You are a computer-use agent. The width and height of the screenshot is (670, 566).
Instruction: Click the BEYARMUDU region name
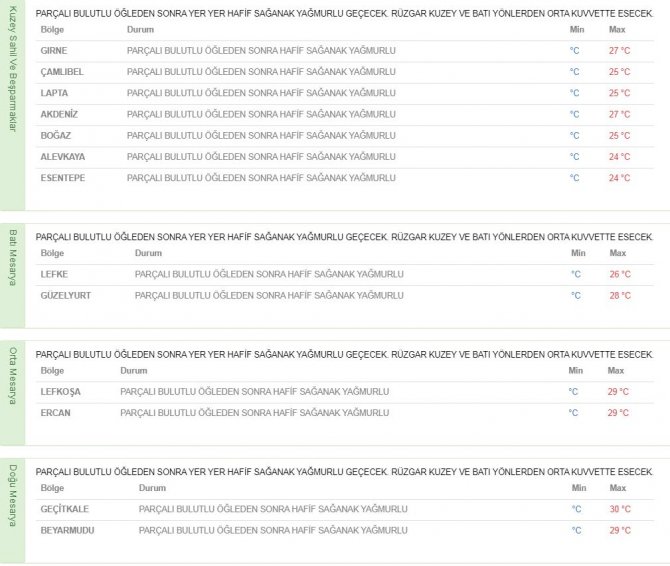coord(67,530)
